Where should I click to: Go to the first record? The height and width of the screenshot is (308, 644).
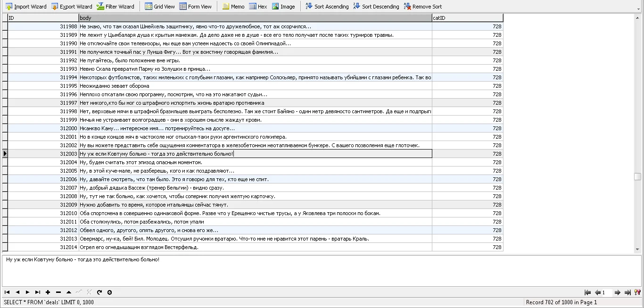[x=7, y=292]
